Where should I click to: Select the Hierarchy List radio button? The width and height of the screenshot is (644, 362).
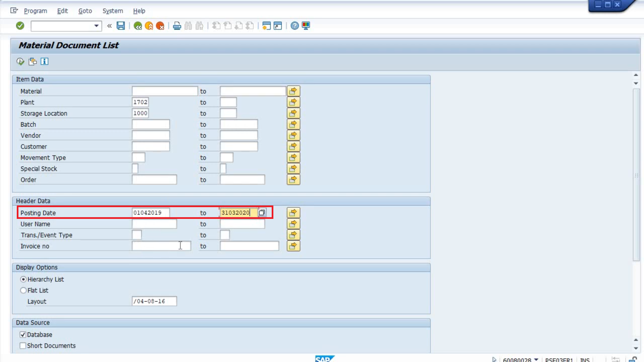click(x=23, y=279)
